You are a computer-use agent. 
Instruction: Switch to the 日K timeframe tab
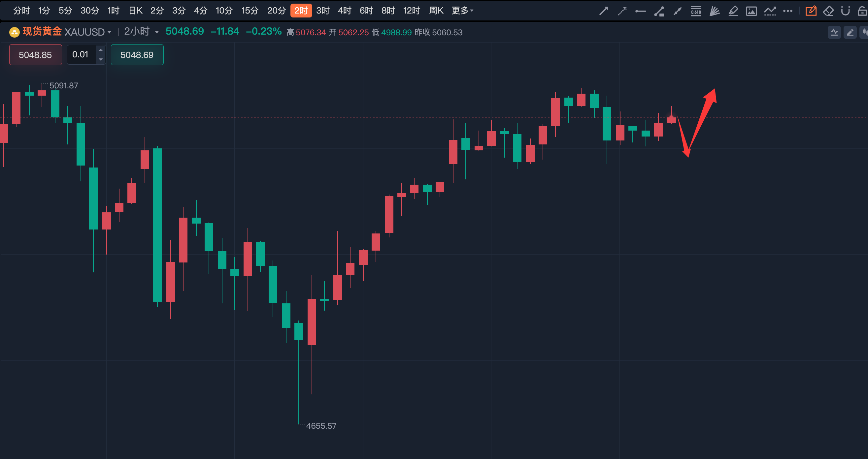click(135, 11)
